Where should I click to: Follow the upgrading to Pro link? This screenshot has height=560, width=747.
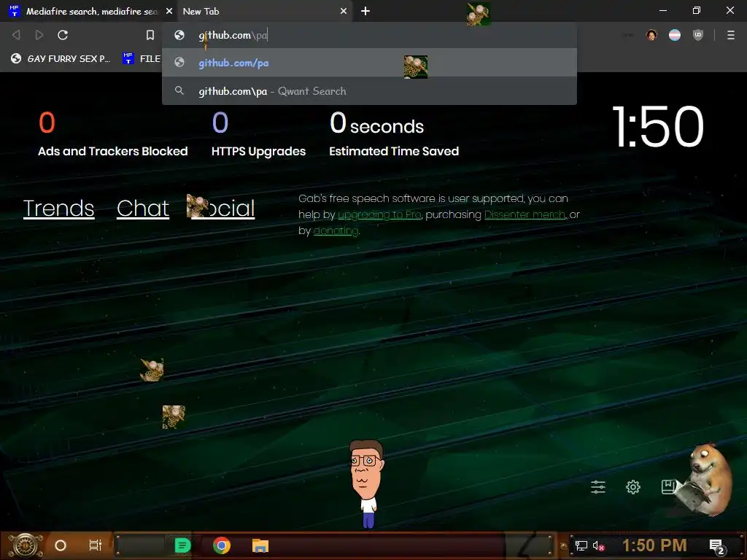[379, 215]
